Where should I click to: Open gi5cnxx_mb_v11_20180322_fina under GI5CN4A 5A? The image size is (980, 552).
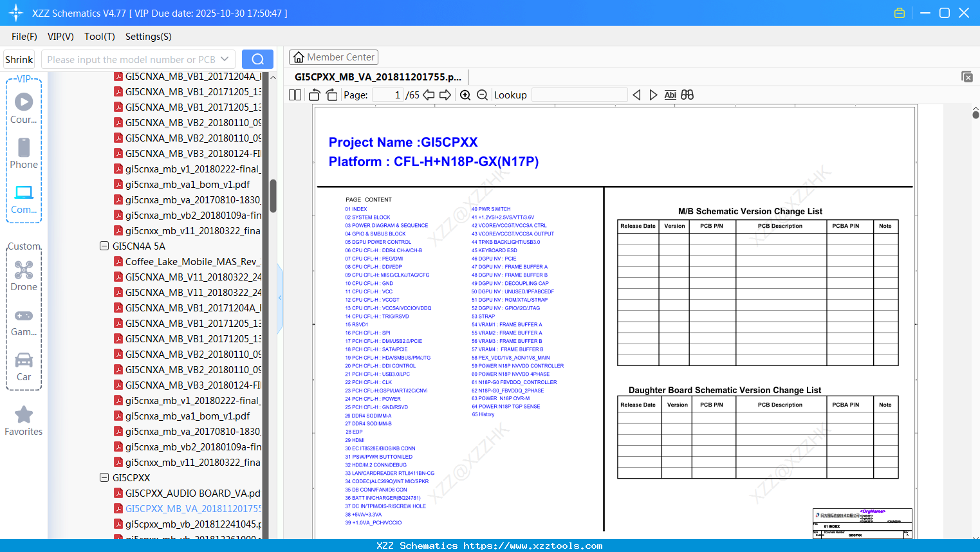[x=188, y=462]
